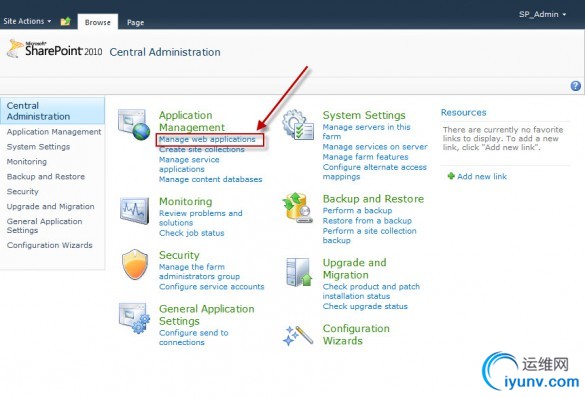Open Manage web applications link
Viewport: 585px width, 398px height.
[x=207, y=139]
